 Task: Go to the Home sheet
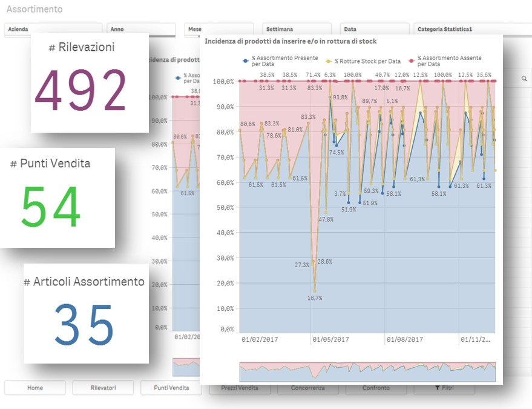35,388
